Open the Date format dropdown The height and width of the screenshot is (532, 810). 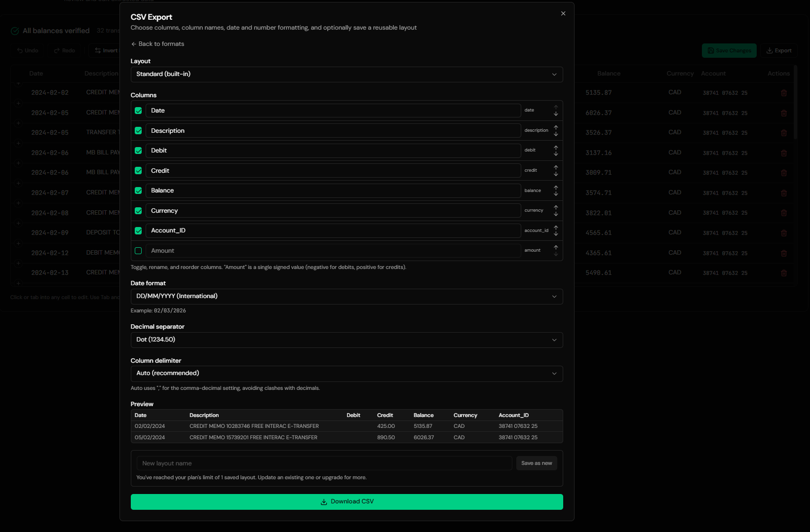click(347, 297)
